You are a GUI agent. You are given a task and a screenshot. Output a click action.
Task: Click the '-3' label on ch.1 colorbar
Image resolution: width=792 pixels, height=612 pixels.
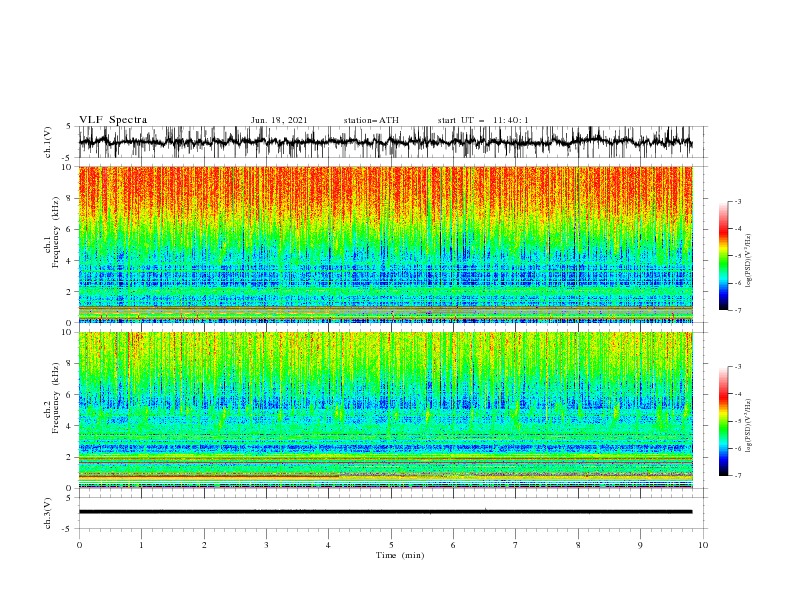(738, 201)
